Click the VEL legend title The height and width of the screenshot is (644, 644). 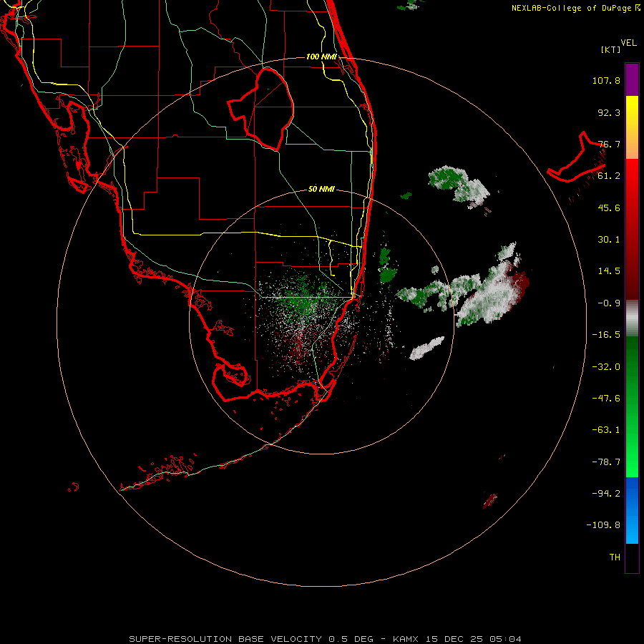[x=628, y=43]
